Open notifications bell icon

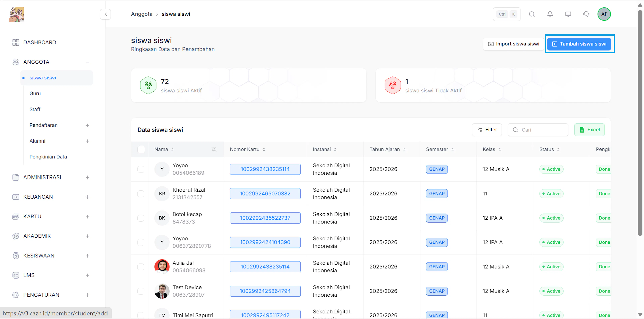(x=550, y=14)
